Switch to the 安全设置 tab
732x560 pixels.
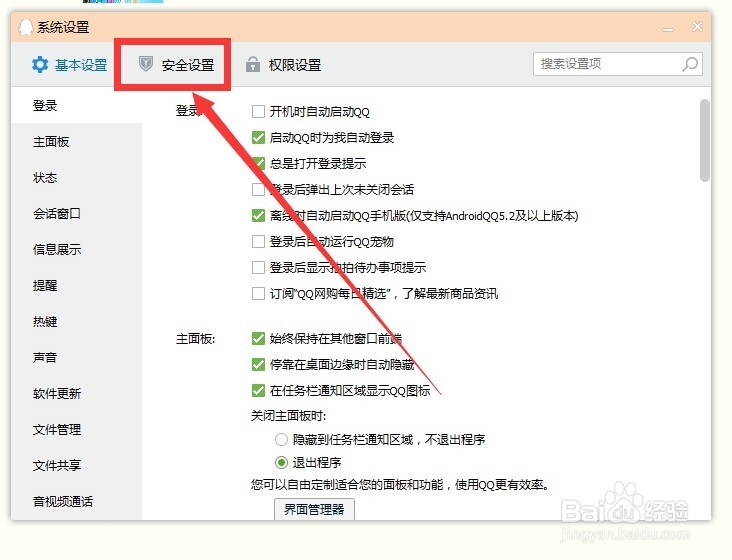[177, 64]
